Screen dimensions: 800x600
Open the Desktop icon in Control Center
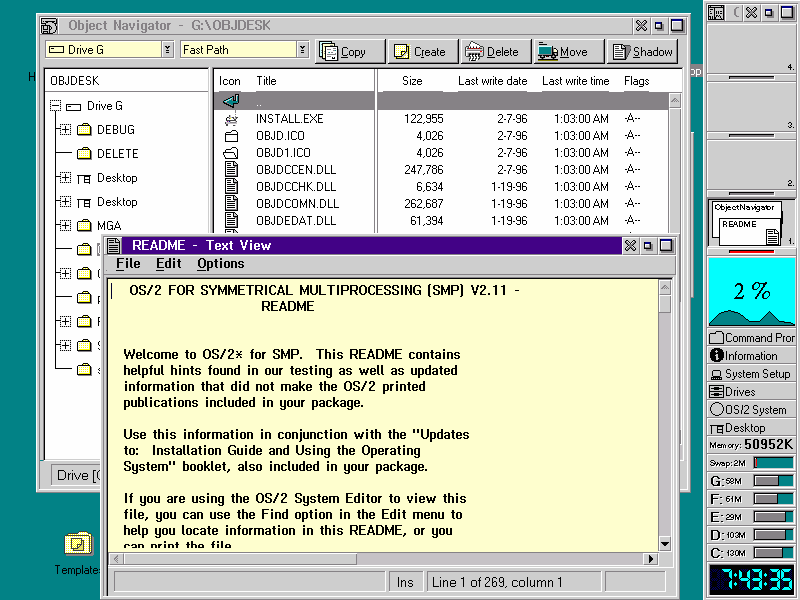pos(716,428)
